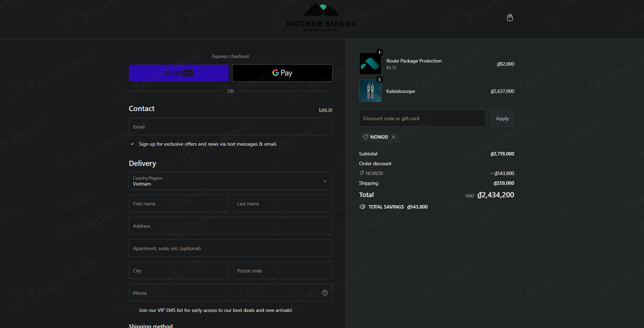Uncheck the exclusive offers signup checkbox
Image resolution: width=644 pixels, height=328 pixels.
132,144
